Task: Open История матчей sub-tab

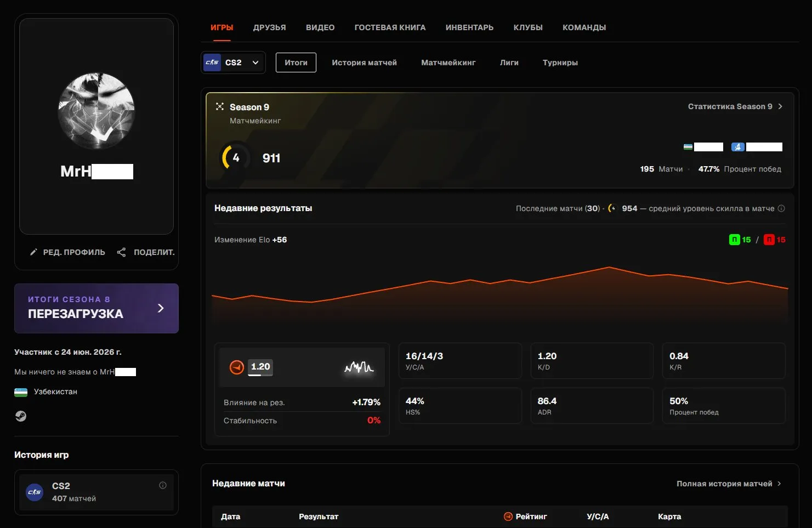Action: coord(364,63)
